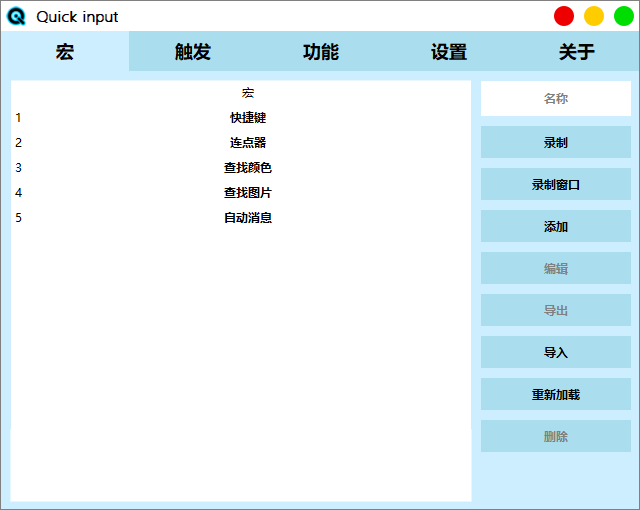Click the red circle window button

pyautogui.click(x=564, y=16)
